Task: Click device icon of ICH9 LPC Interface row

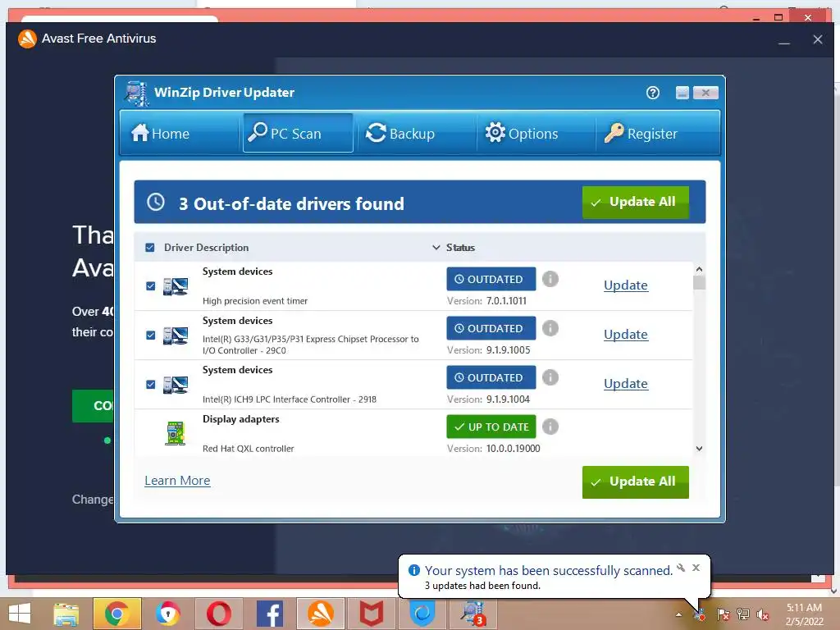Action: (176, 385)
